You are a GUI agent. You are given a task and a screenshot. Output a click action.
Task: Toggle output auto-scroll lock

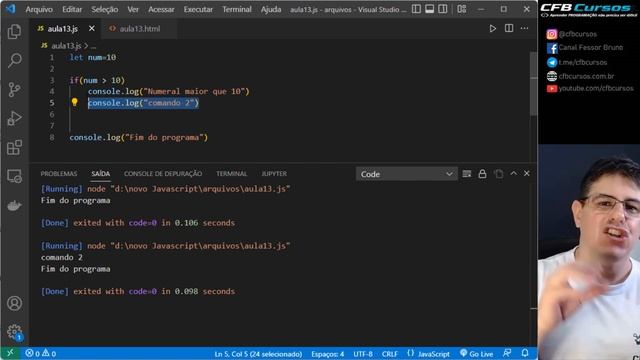coord(482,174)
